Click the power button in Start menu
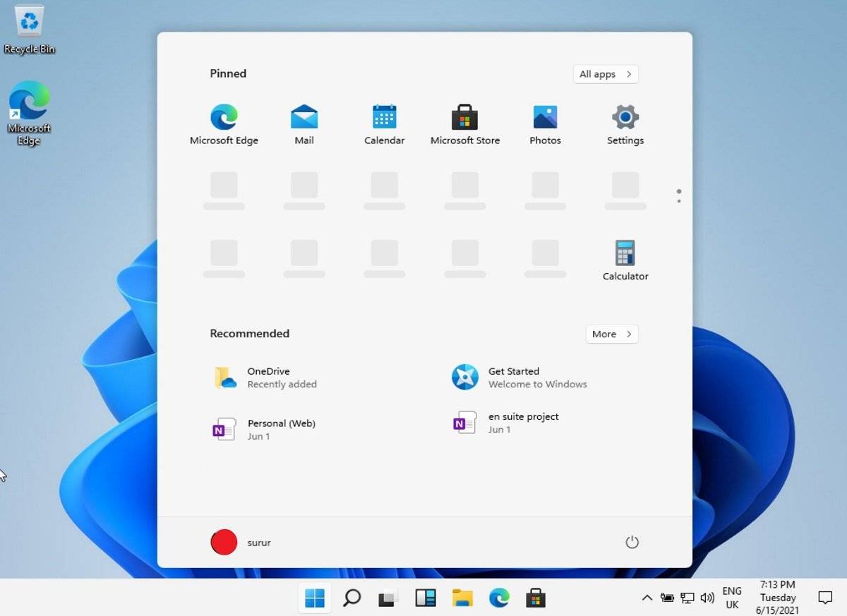The width and height of the screenshot is (847, 616). [632, 542]
